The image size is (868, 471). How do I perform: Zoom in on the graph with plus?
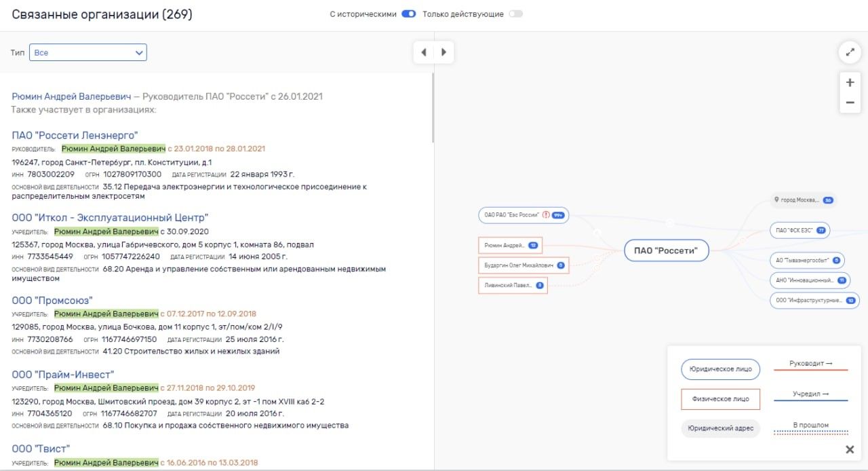pos(850,82)
